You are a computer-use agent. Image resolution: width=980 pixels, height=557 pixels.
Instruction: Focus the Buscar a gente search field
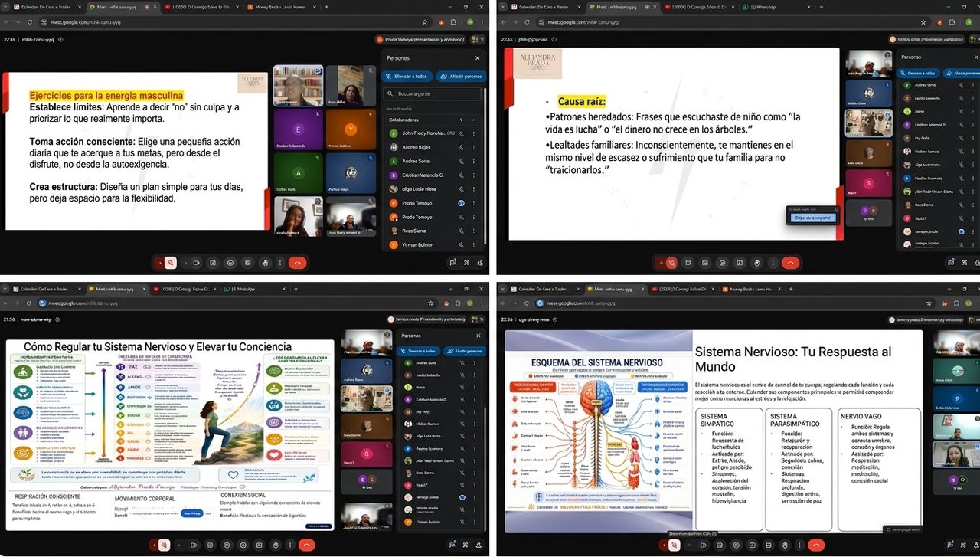tap(433, 93)
